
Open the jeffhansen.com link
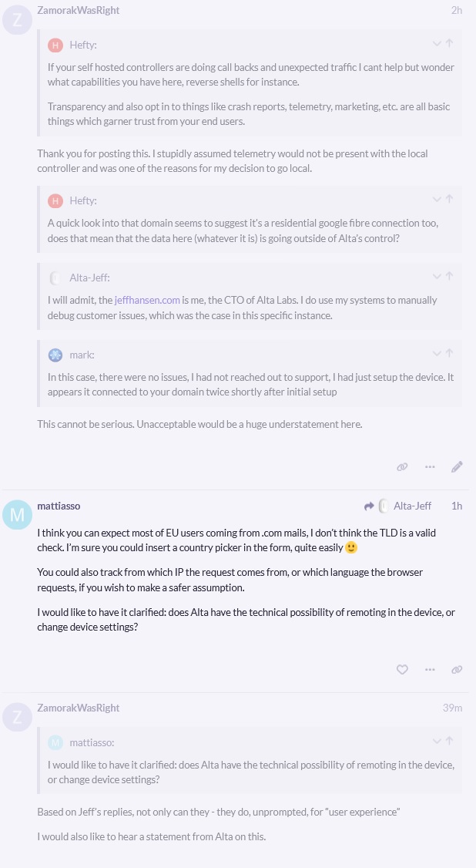147,300
